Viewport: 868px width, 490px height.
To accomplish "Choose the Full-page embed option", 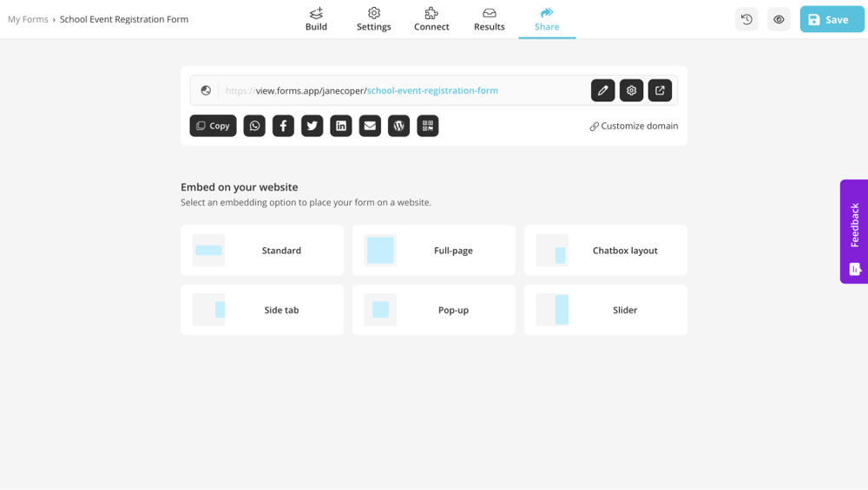I will pyautogui.click(x=434, y=250).
